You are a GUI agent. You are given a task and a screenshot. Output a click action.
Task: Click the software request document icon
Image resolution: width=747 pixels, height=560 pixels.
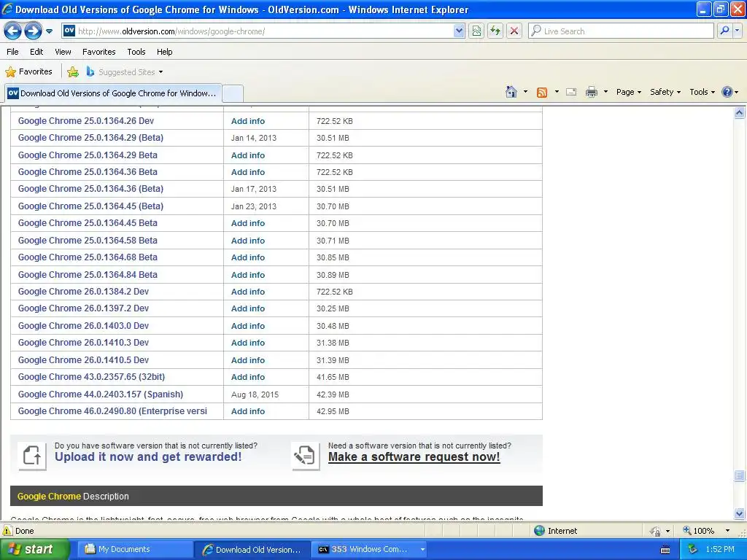coord(306,455)
